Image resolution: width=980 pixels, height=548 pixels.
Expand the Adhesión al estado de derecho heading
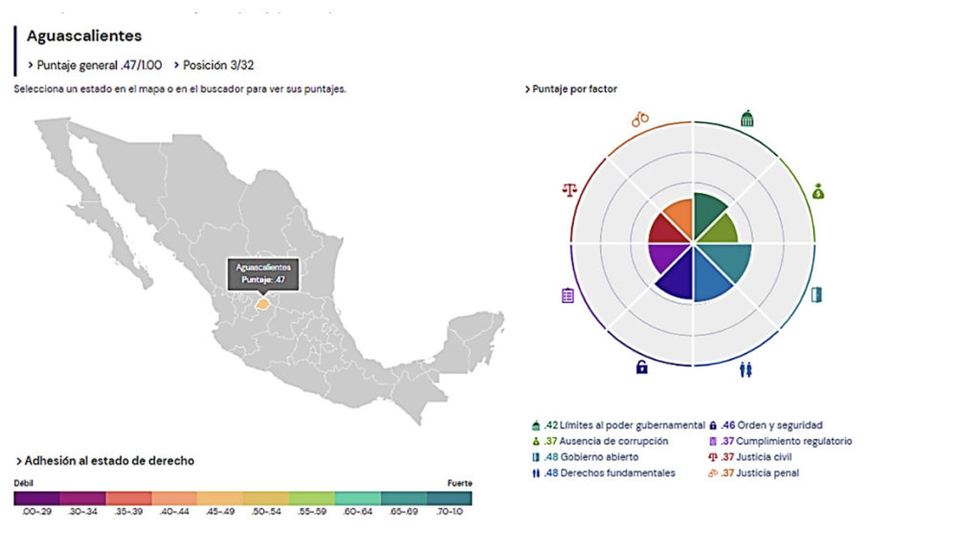(105, 461)
